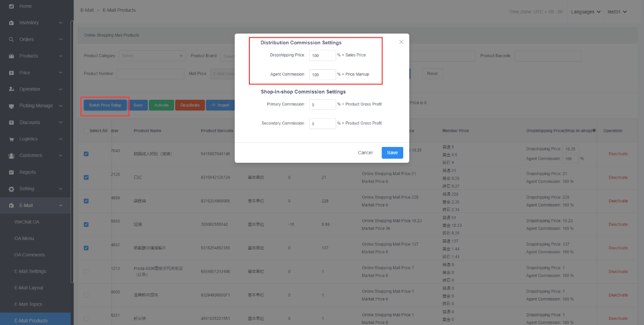
Task: Click Save in the commission dialog
Action: (x=392, y=153)
